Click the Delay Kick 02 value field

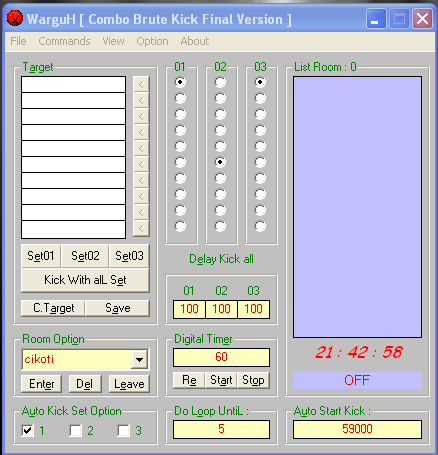pyautogui.click(x=221, y=309)
